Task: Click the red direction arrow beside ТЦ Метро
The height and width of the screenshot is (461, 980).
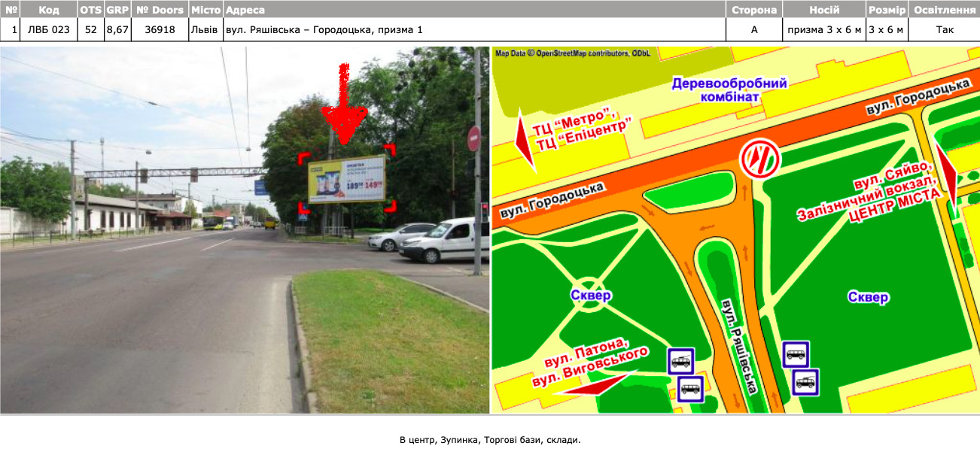Action: [525, 141]
